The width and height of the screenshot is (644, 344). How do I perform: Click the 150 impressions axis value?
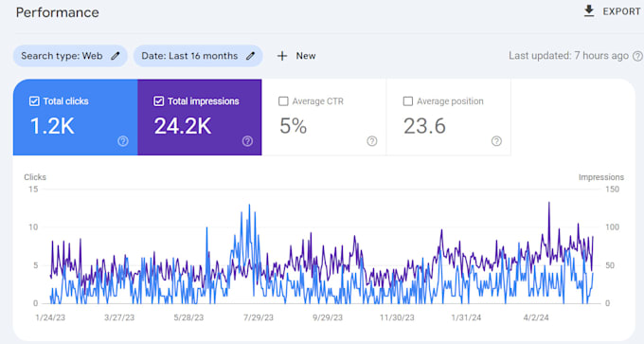pyautogui.click(x=613, y=190)
